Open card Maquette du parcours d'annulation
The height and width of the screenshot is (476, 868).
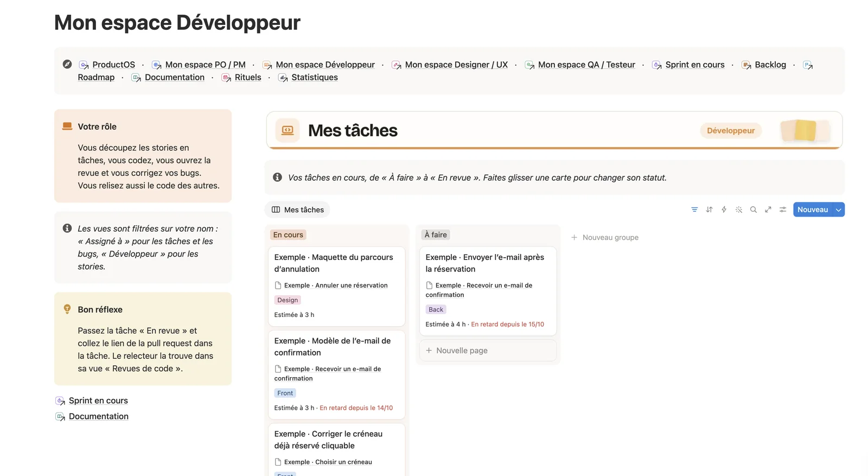336,287
